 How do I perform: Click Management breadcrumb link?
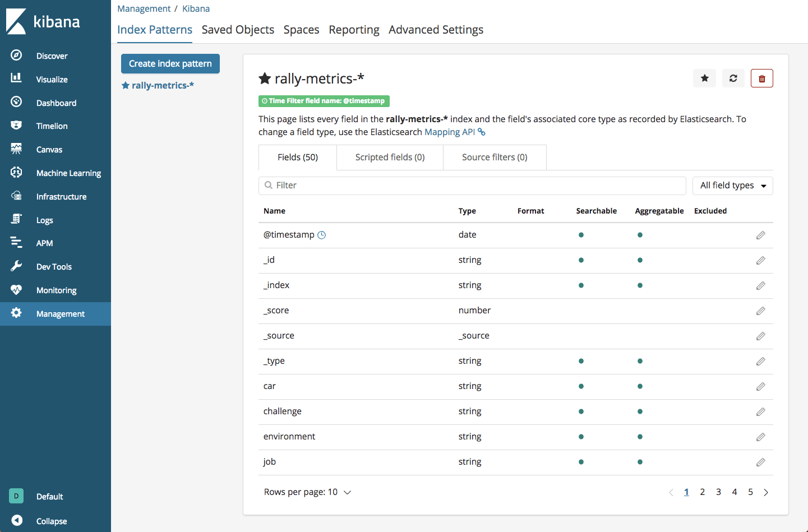point(144,9)
